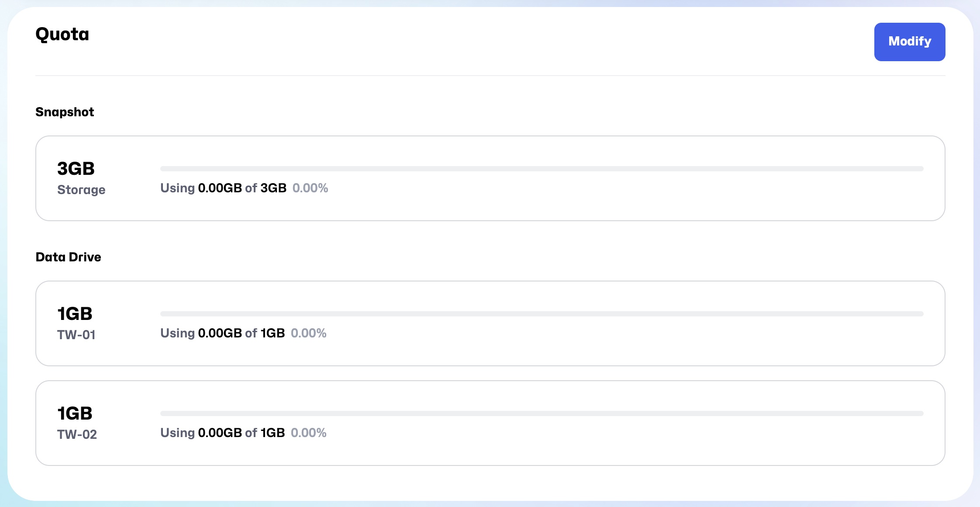This screenshot has height=507, width=980.
Task: Click the TW-02 'Using 0.00GB of 1GB' text
Action: pyautogui.click(x=222, y=433)
